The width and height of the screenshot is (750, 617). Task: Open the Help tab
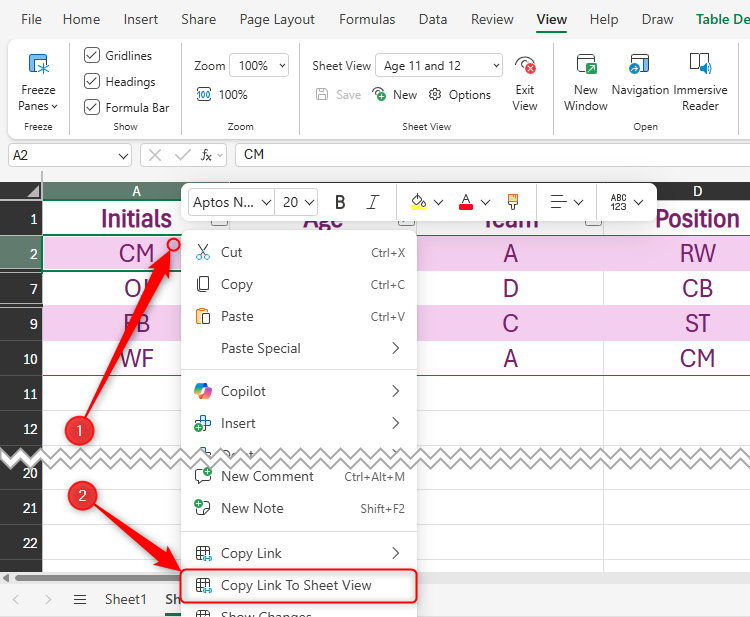point(604,19)
